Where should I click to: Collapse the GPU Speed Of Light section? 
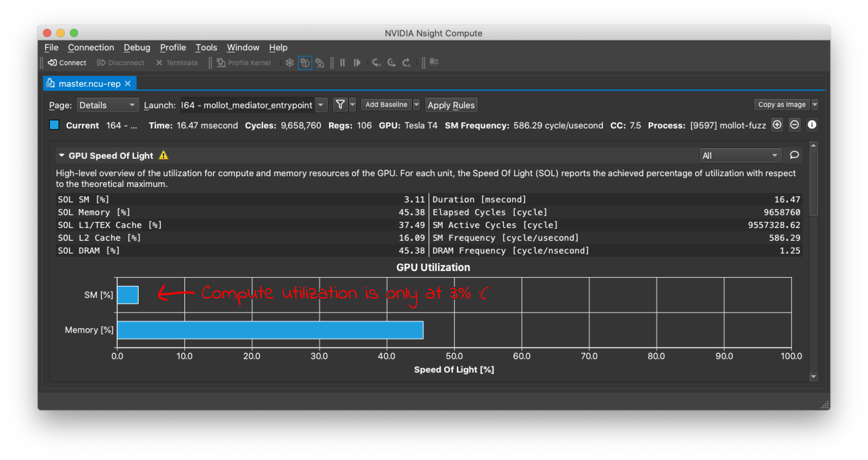(62, 155)
